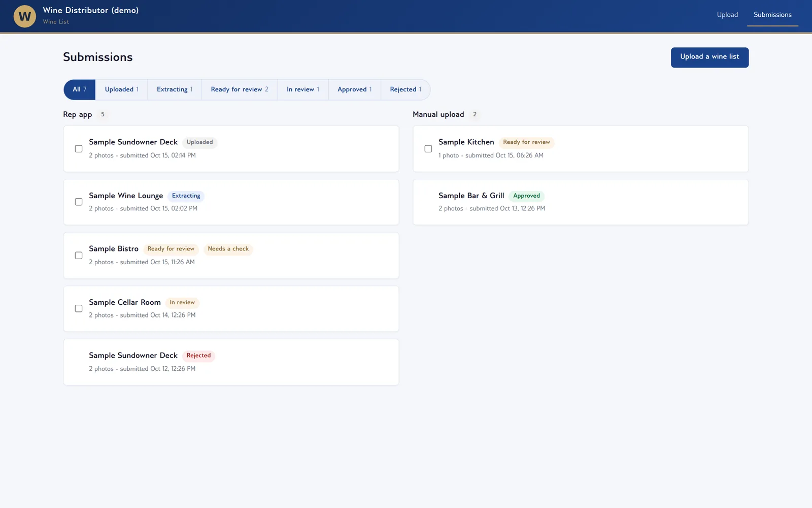
Task: Click the In review badge on Cellar Room
Action: 182,302
